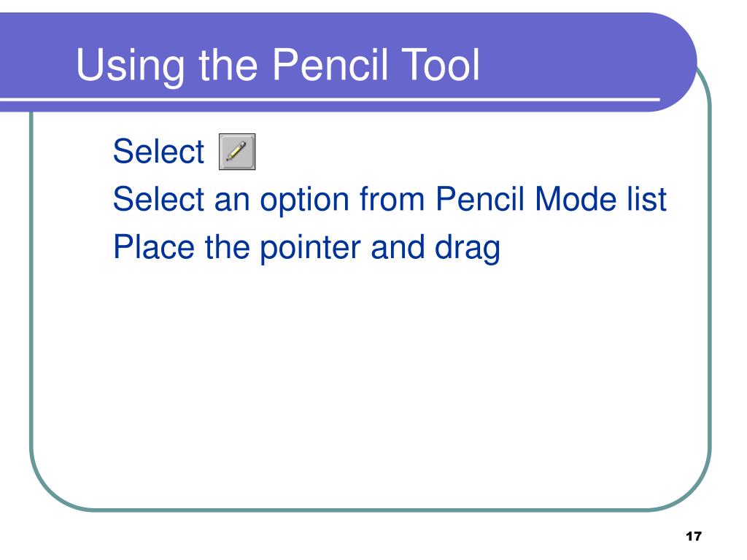The height and width of the screenshot is (560, 747).
Task: Click the line 'Place the pointer and drag'
Action: coord(307,248)
